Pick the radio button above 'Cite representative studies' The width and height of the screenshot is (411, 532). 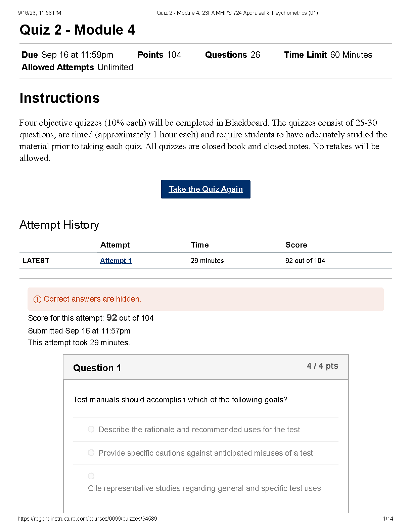pyautogui.click(x=91, y=476)
